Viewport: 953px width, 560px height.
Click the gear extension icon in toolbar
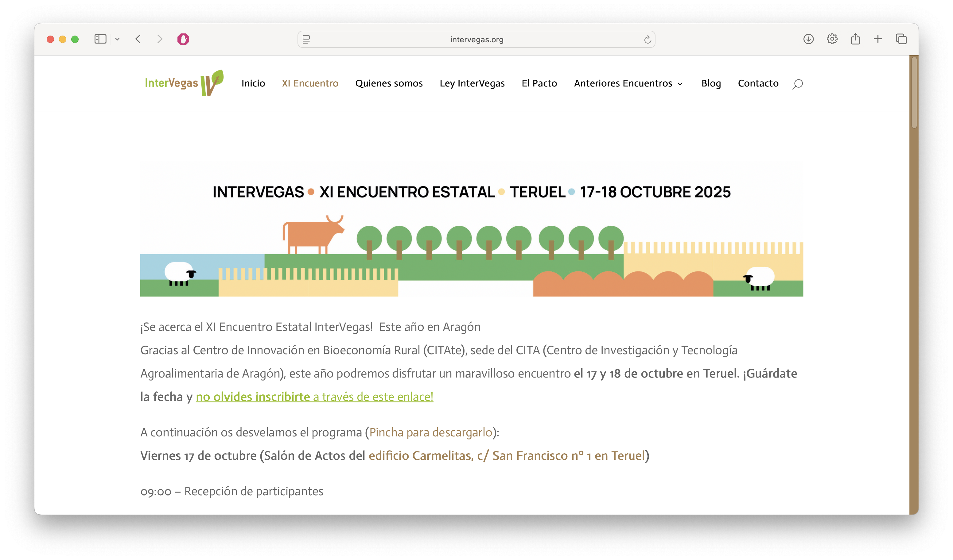coord(832,39)
